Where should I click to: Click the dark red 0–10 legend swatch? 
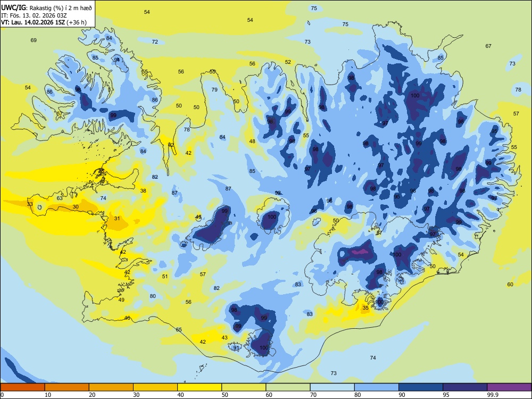[x=22, y=387]
